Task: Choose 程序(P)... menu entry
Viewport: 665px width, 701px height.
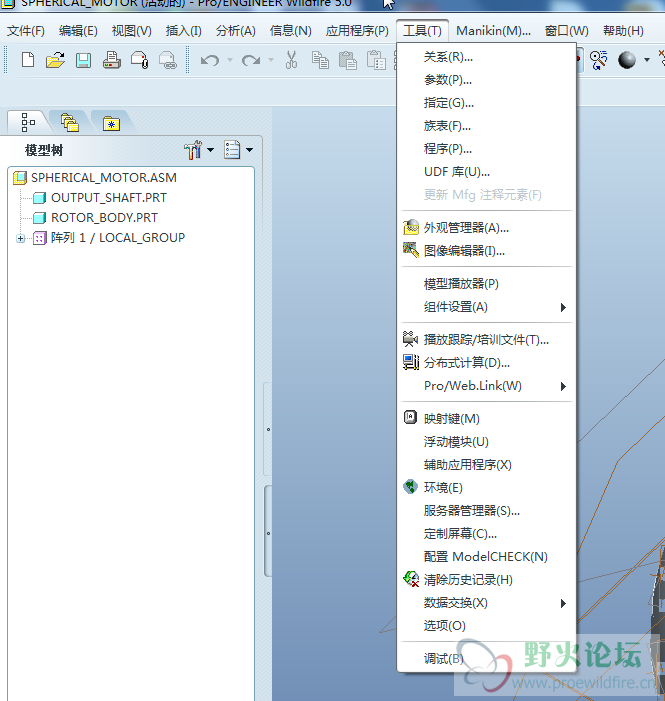Action: pos(487,149)
